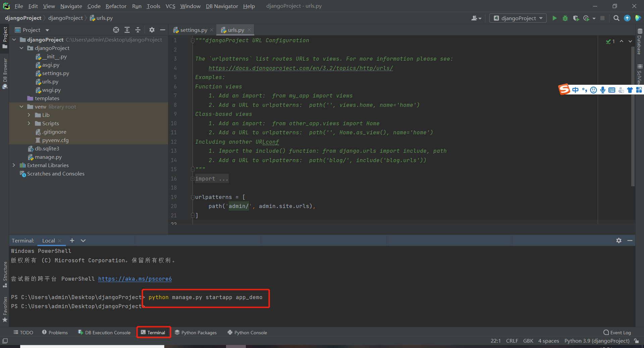
Task: Expand the folded import block
Action: click(x=193, y=179)
